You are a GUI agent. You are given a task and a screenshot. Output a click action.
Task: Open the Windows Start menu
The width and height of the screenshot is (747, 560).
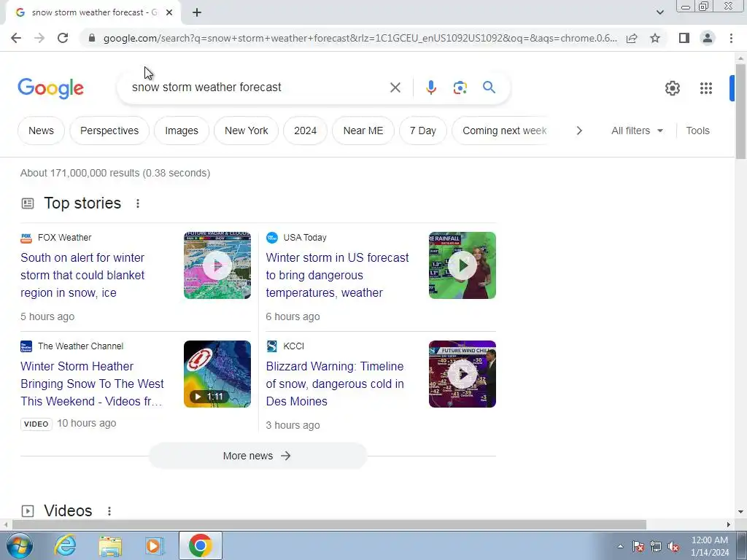pyautogui.click(x=20, y=545)
